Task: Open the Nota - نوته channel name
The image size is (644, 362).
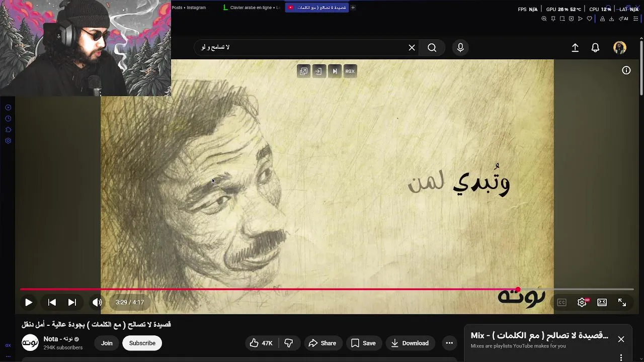Action: pyautogui.click(x=58, y=339)
